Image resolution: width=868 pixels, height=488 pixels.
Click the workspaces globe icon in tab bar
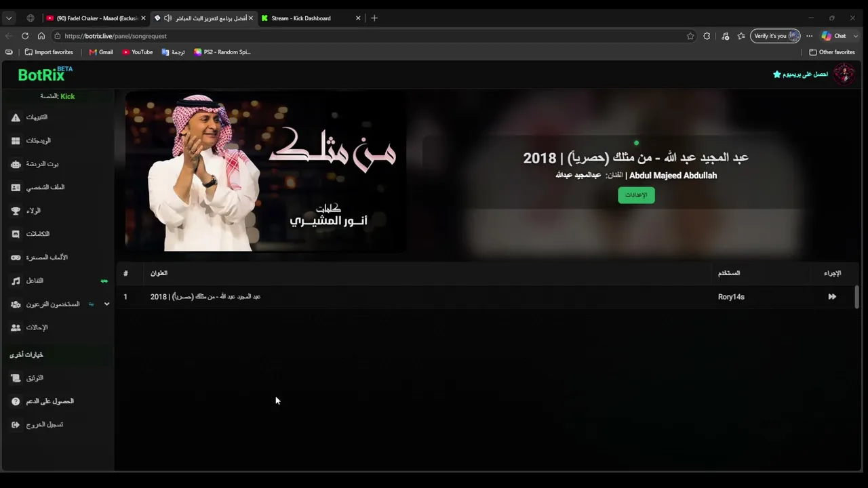click(x=31, y=18)
